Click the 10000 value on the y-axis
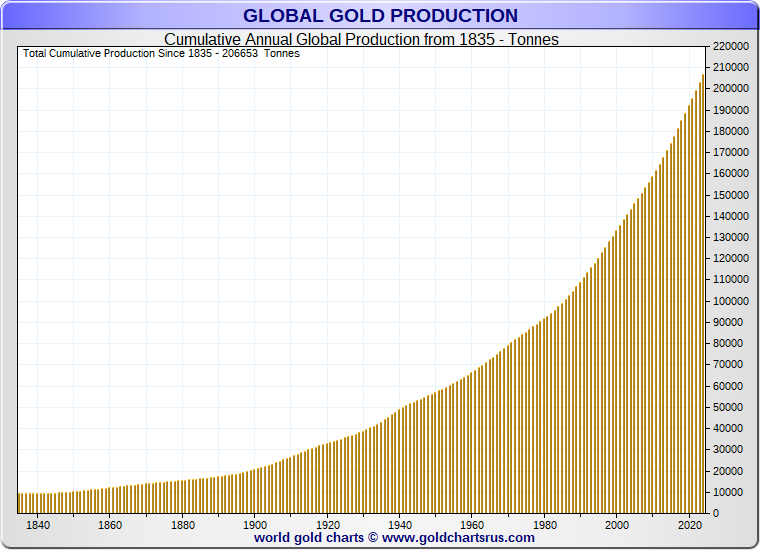The height and width of the screenshot is (550, 760). pos(729,492)
